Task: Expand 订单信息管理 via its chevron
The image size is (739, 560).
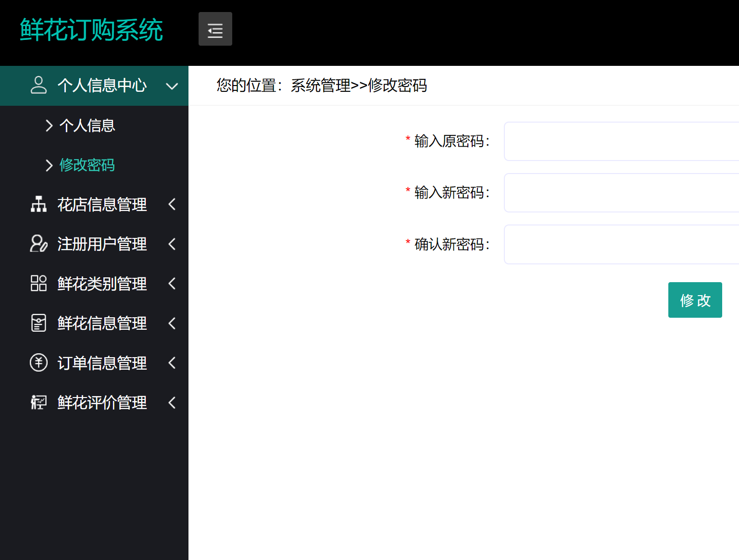Action: click(x=172, y=362)
